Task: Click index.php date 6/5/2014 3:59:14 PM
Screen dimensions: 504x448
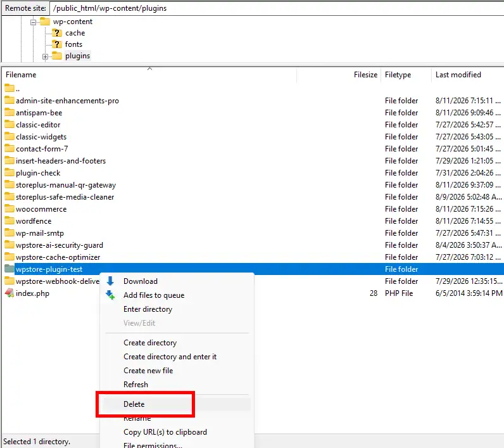Action: pyautogui.click(x=469, y=293)
